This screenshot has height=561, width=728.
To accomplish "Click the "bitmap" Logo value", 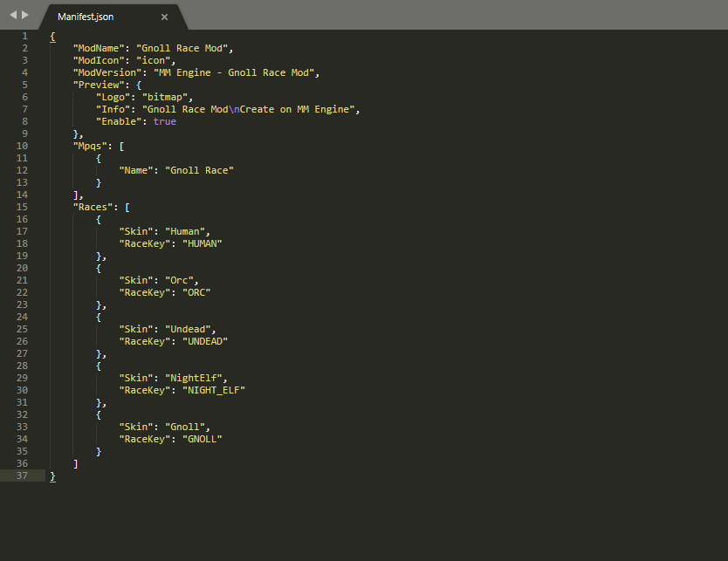I will [x=167, y=97].
